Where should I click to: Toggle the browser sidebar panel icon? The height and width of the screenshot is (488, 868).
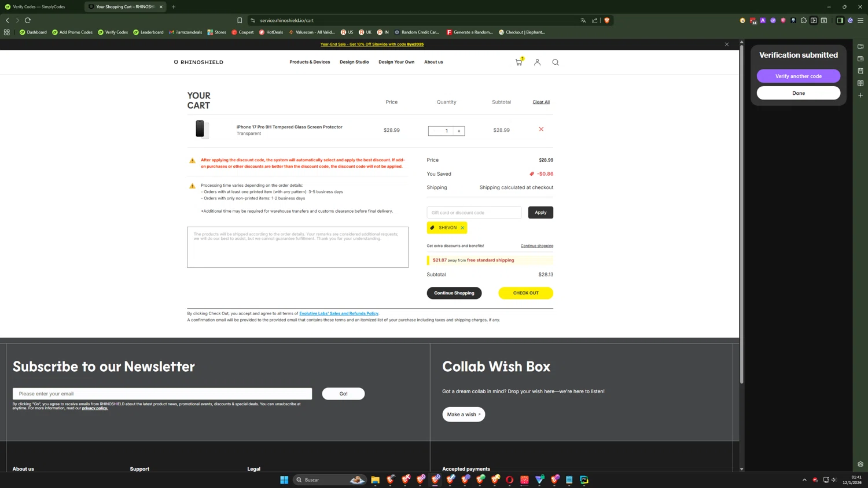(840, 20)
